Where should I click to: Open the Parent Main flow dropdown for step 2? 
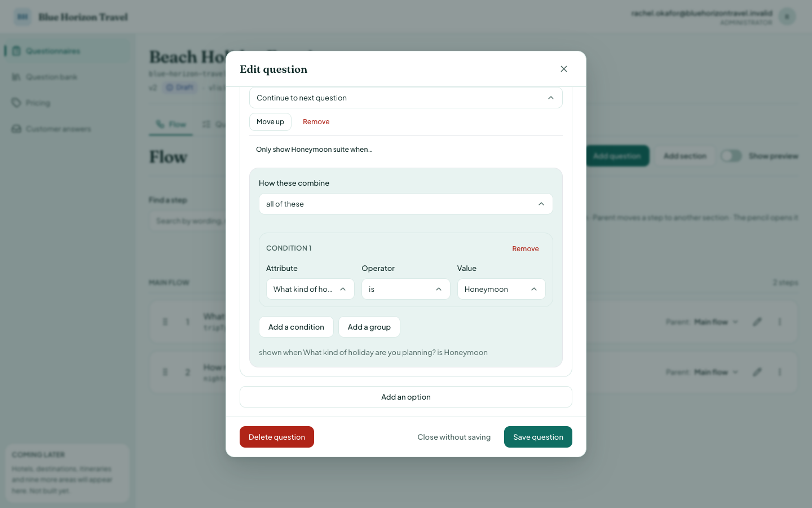pos(716,372)
